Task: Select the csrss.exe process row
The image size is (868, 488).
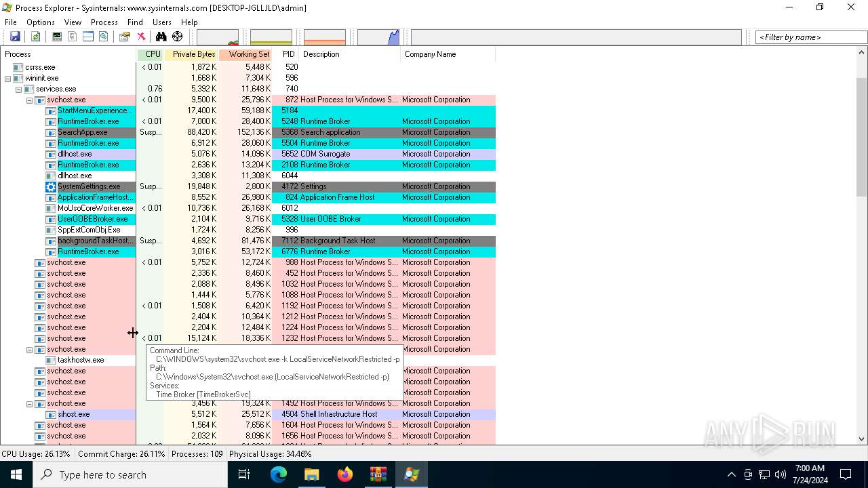Action: [x=248, y=67]
